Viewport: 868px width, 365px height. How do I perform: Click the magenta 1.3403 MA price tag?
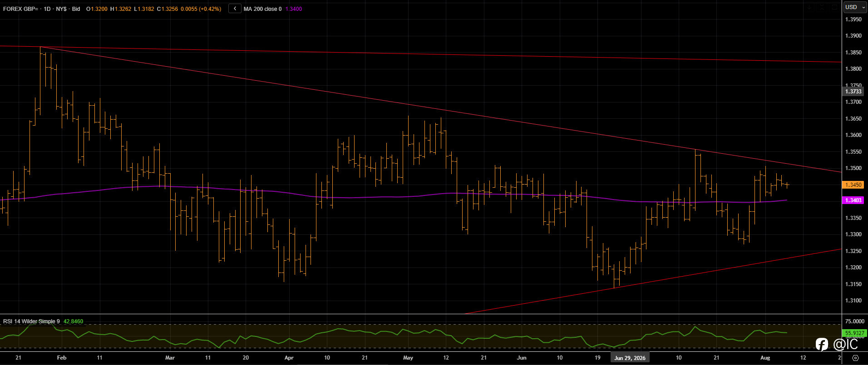point(853,200)
